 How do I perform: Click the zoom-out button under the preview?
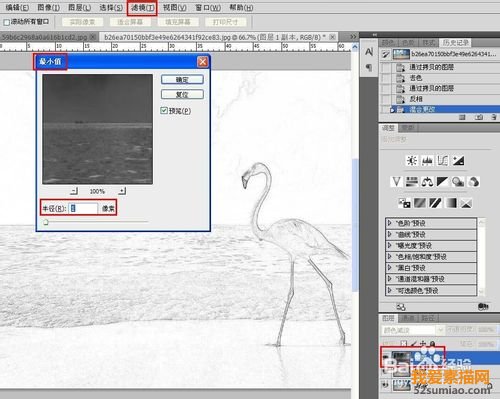[74, 191]
